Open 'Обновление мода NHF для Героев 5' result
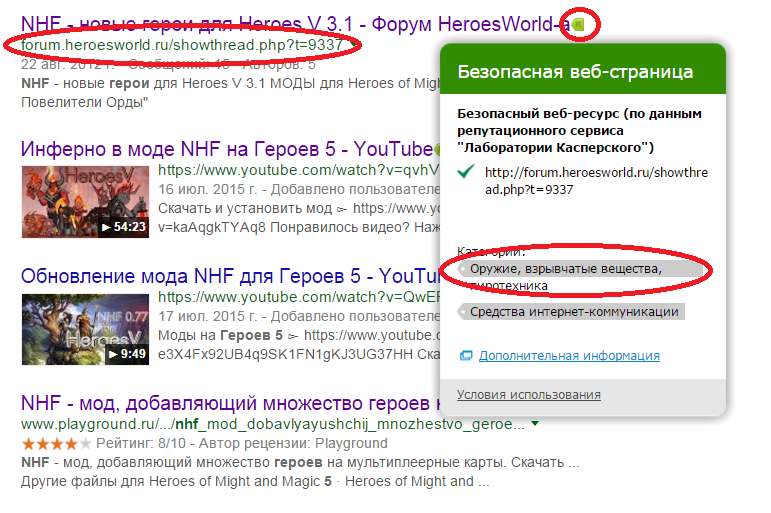The width and height of the screenshot is (771, 513). coord(230,275)
